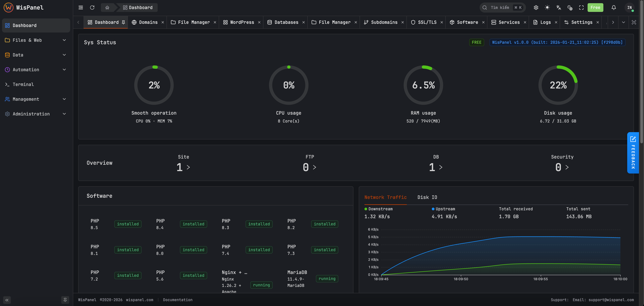Unpin the Dashboard tab
The height and width of the screenshot is (306, 644).
(123, 22)
